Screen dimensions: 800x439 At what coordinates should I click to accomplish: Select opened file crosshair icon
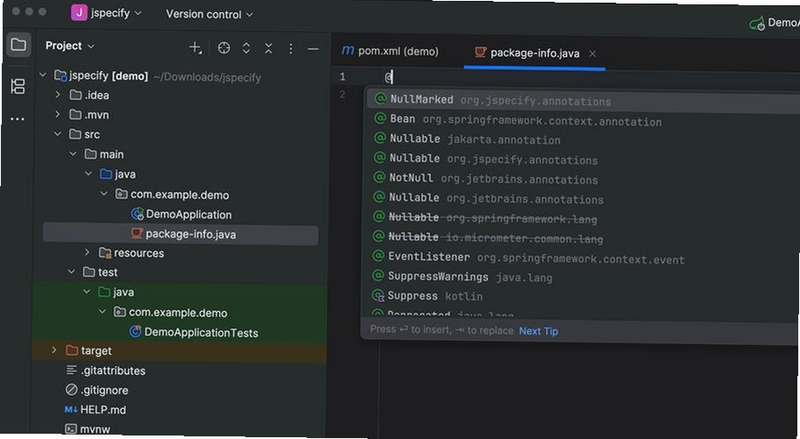[x=224, y=48]
